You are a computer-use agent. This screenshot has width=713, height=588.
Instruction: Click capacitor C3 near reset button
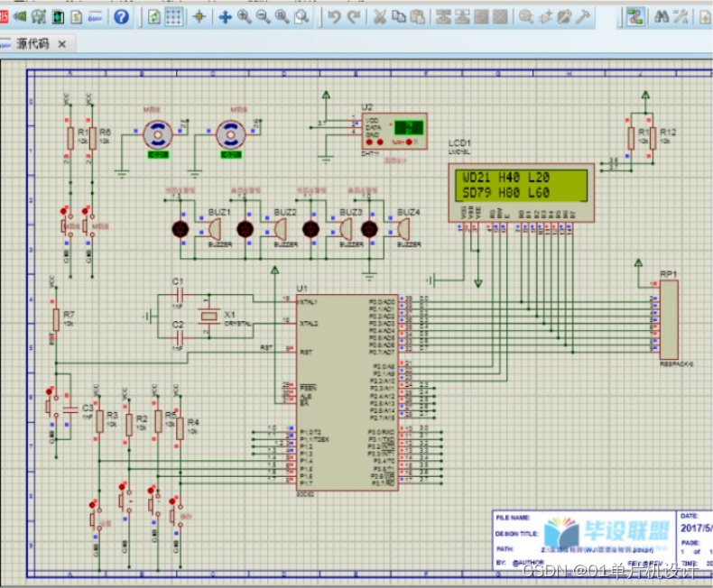(x=70, y=409)
